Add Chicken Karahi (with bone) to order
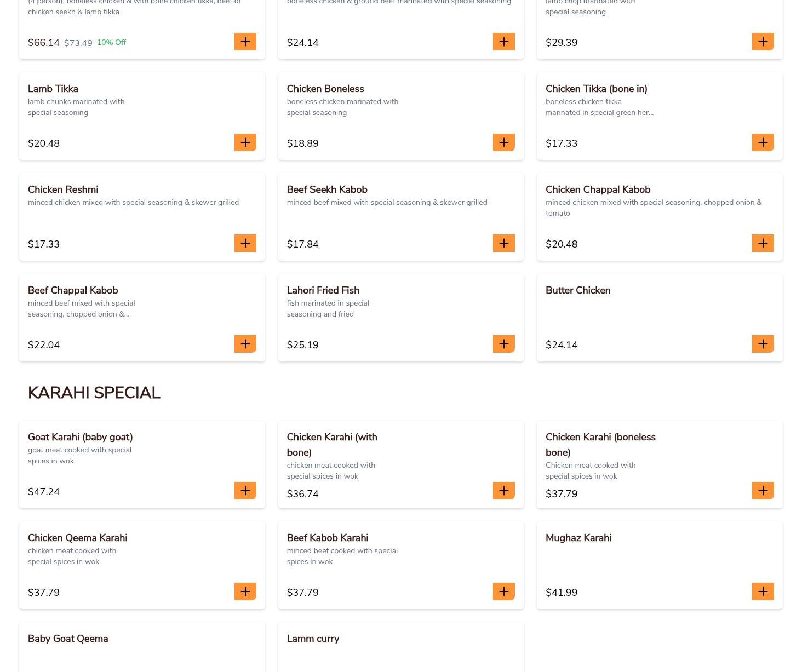This screenshot has width=802, height=672. tap(503, 491)
